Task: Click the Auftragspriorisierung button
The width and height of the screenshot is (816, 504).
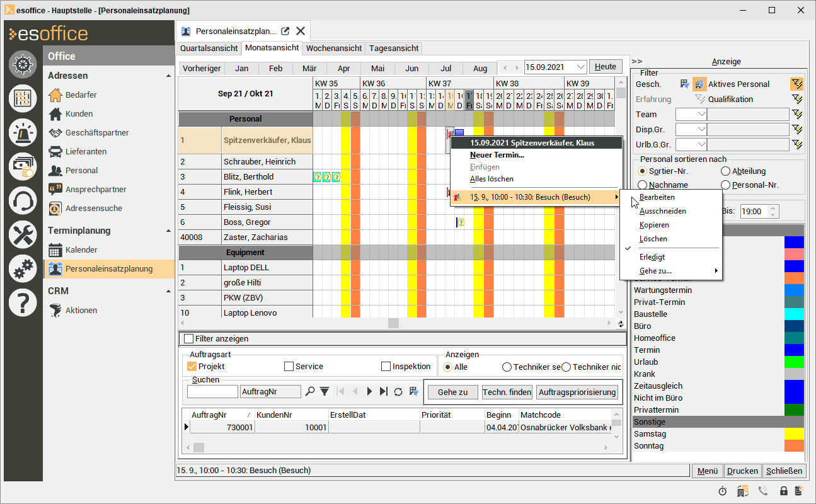Action: [577, 392]
